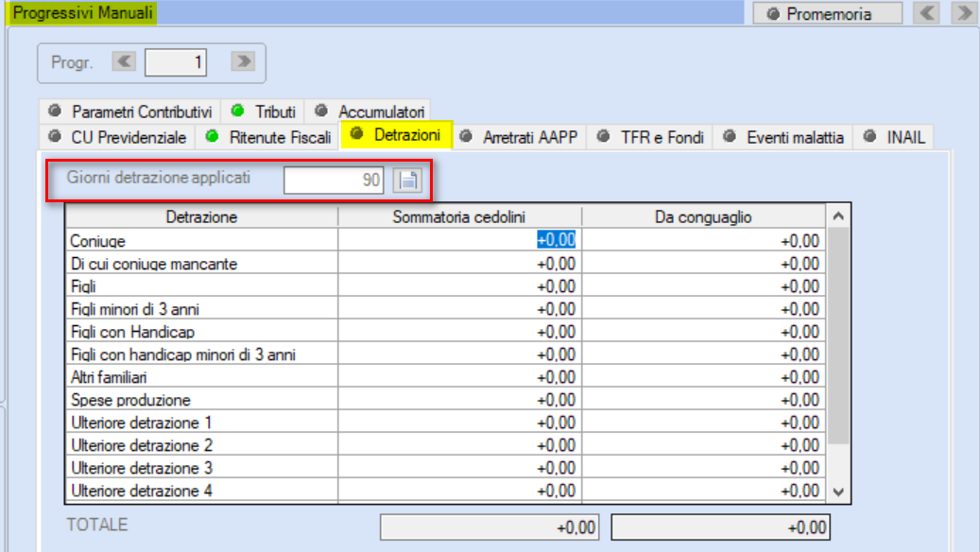Go to previous Progr. record arrow
The image size is (980, 552).
124,61
